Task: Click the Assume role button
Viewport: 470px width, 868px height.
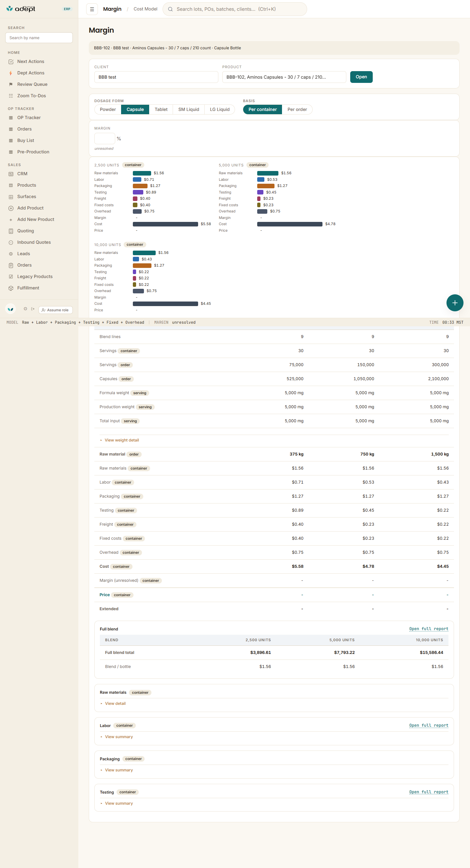Action: 55,310
